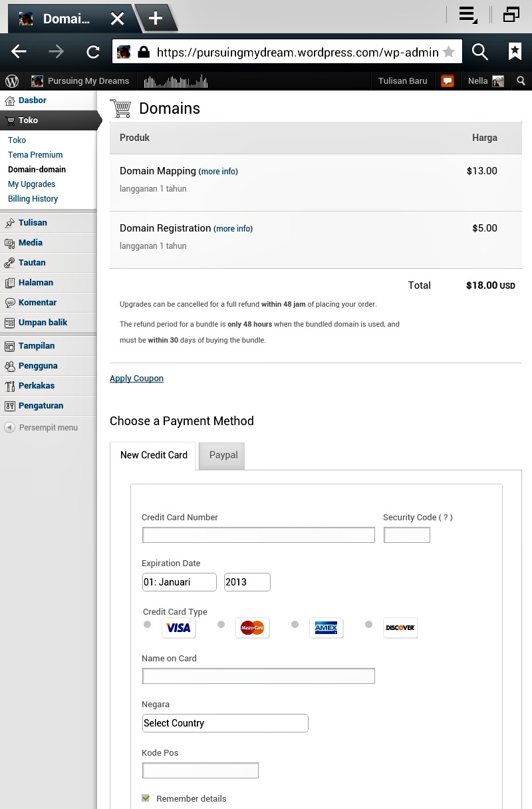Open the expiration year dropdown
The image size is (532, 809).
click(x=247, y=582)
